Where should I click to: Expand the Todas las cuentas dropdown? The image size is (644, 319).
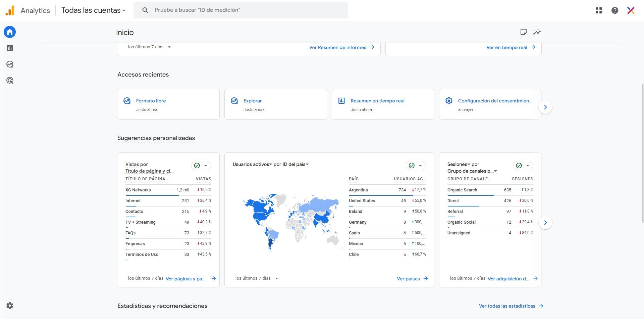(x=93, y=10)
